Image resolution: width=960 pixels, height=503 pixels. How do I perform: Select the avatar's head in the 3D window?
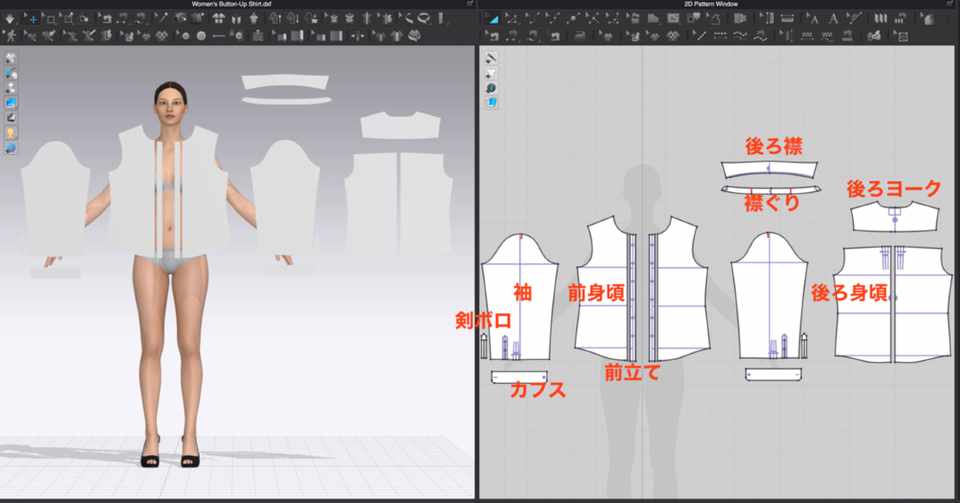[170, 104]
